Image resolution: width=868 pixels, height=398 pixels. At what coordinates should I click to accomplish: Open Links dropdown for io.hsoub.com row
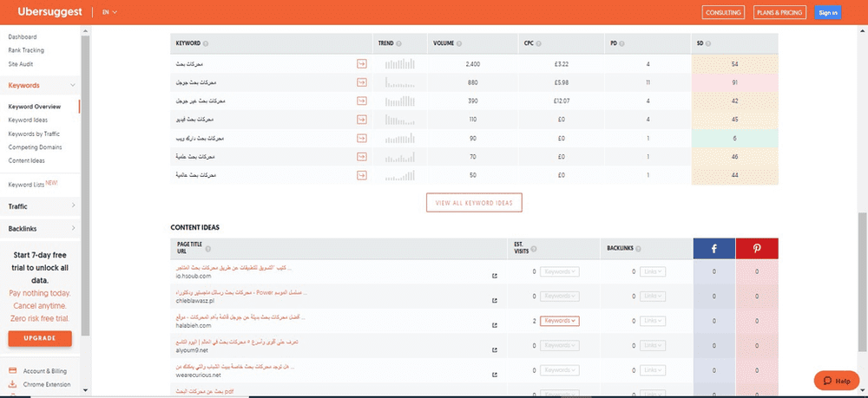653,271
